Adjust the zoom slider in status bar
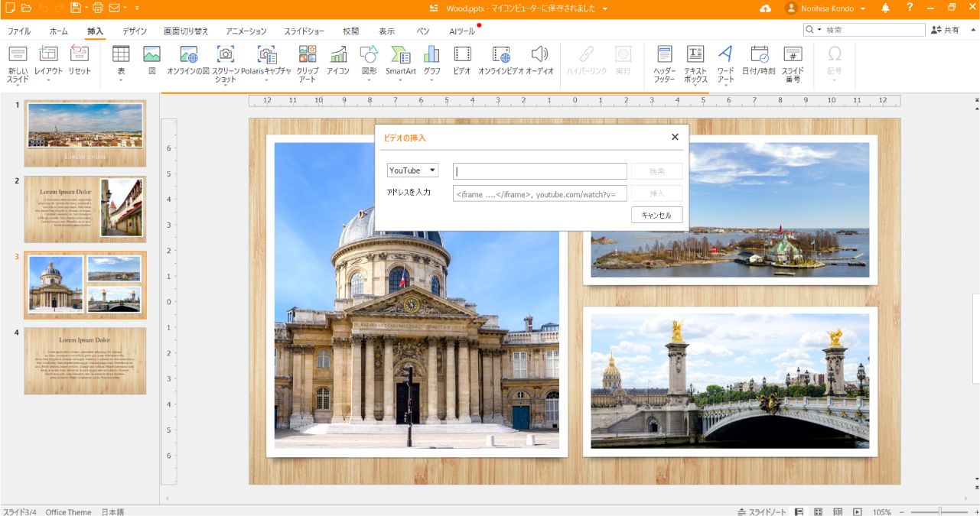The image size is (980, 516). [939, 511]
